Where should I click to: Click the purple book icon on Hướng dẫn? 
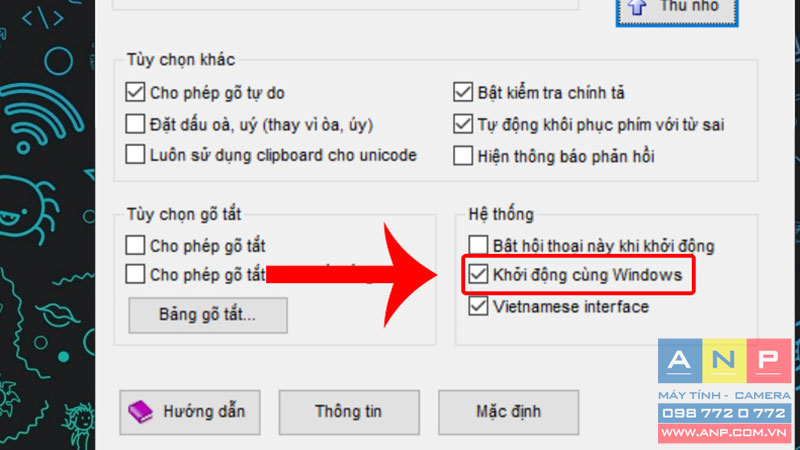click(x=140, y=412)
